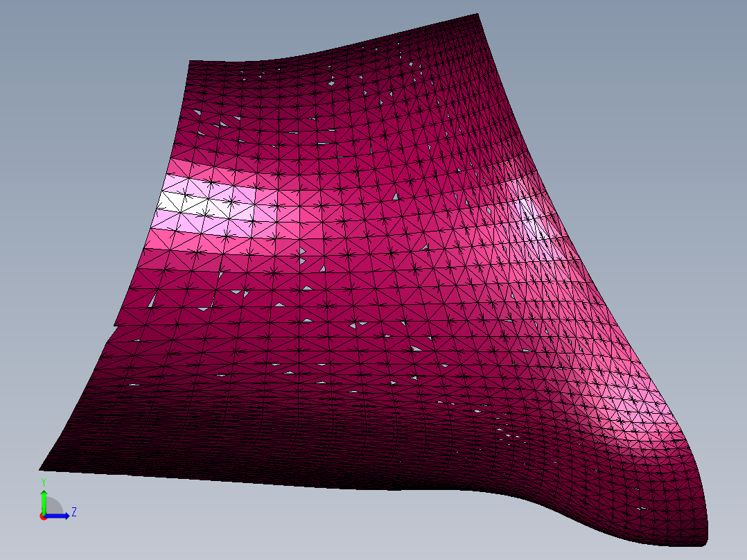The width and height of the screenshot is (747, 560).
Task: Click the small step notch on left mesh edge
Action: click(116, 325)
